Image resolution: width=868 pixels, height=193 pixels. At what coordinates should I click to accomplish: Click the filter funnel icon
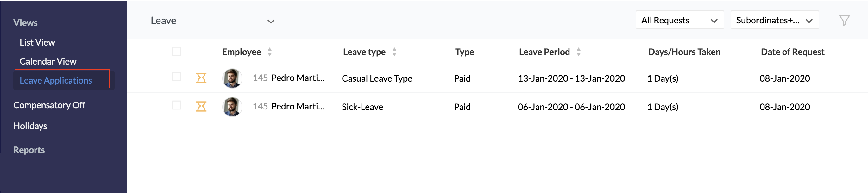(844, 20)
